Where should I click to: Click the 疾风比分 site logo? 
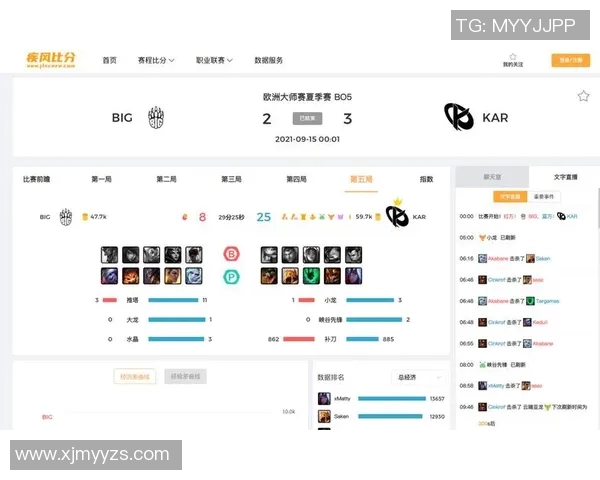pos(50,59)
